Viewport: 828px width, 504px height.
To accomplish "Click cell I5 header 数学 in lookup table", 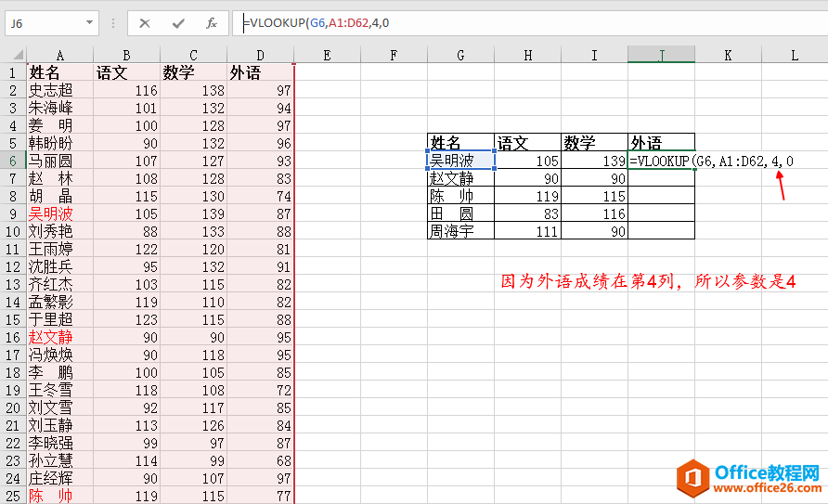I will (x=594, y=143).
